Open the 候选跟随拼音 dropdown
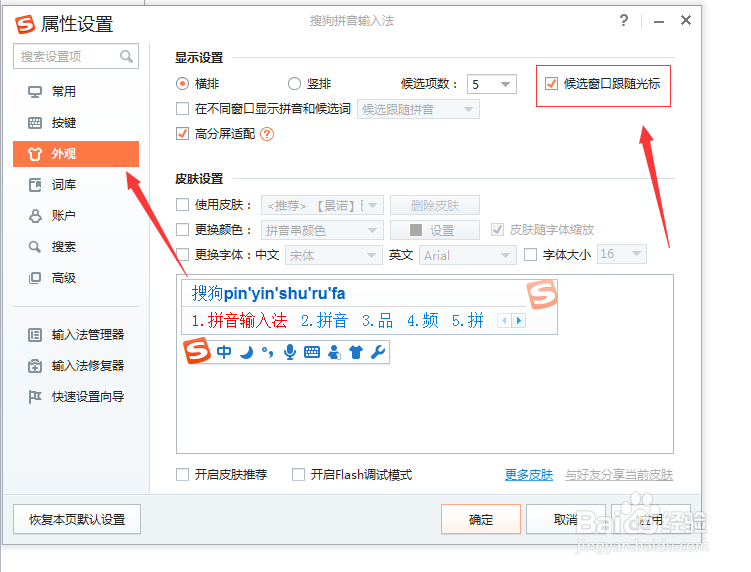Viewport: 751px width, 572px height. point(418,109)
